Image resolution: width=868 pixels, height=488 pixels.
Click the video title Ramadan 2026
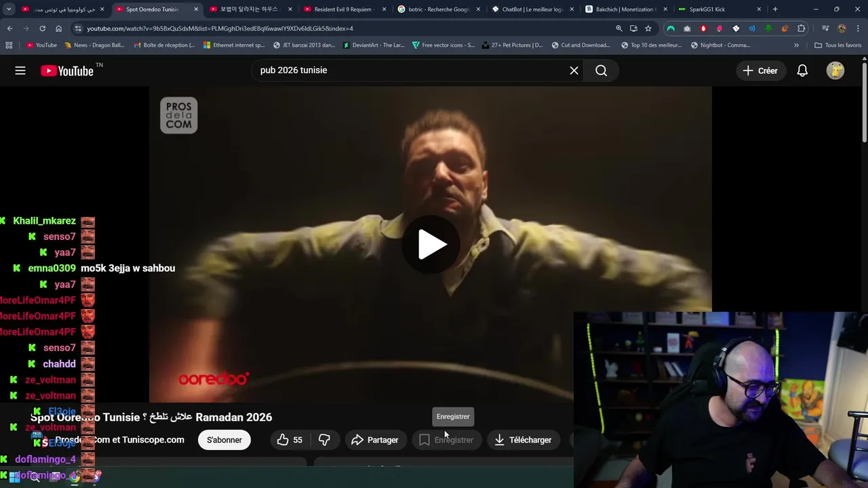tap(151, 418)
